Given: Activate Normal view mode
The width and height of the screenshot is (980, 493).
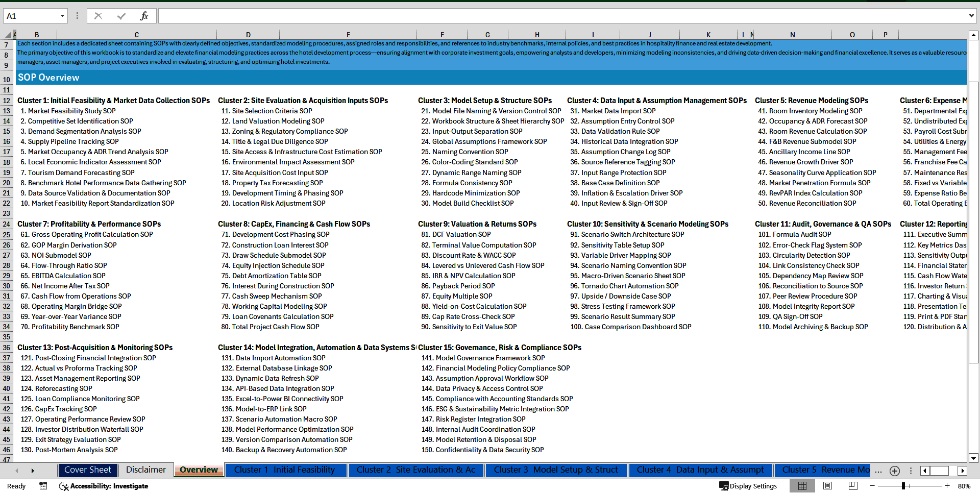Looking at the screenshot, I should tap(802, 486).
